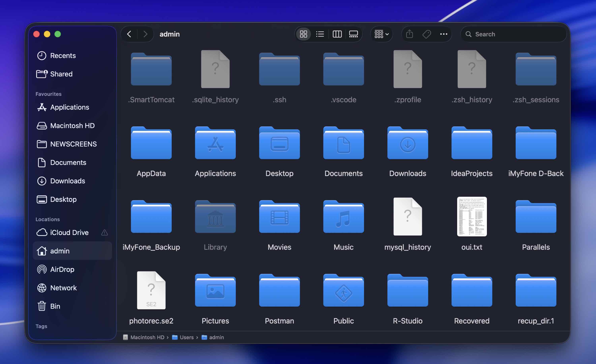Image resolution: width=596 pixels, height=364 pixels.
Task: Select the Documents folder in file grid
Action: [x=343, y=143]
